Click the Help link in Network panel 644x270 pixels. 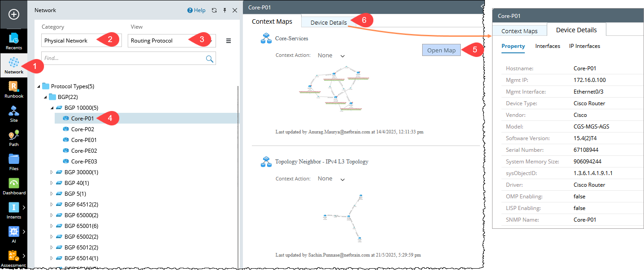tap(196, 10)
